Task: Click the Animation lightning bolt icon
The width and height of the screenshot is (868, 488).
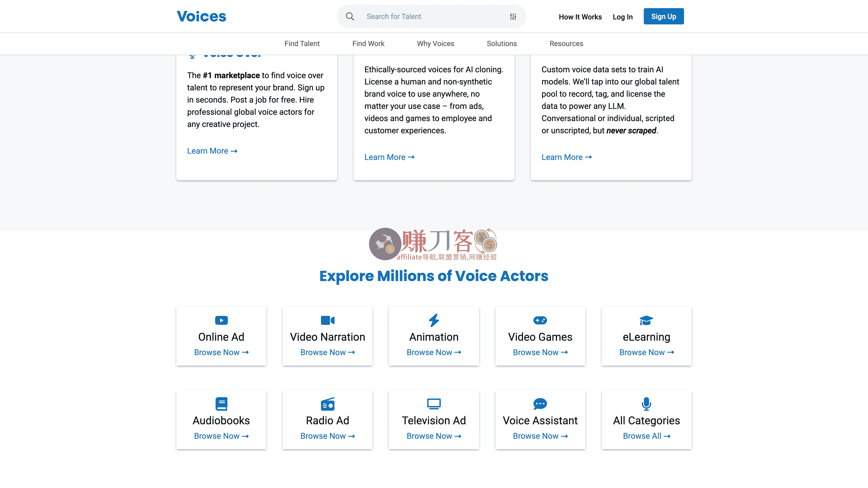Action: (434, 320)
